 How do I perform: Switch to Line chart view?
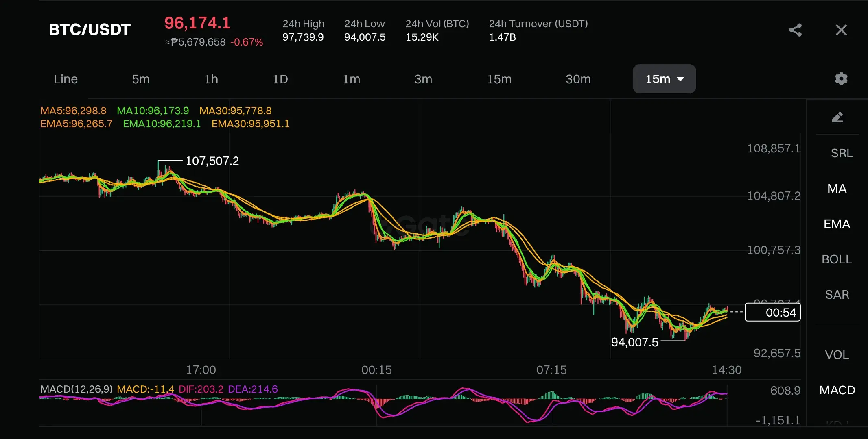pos(66,79)
